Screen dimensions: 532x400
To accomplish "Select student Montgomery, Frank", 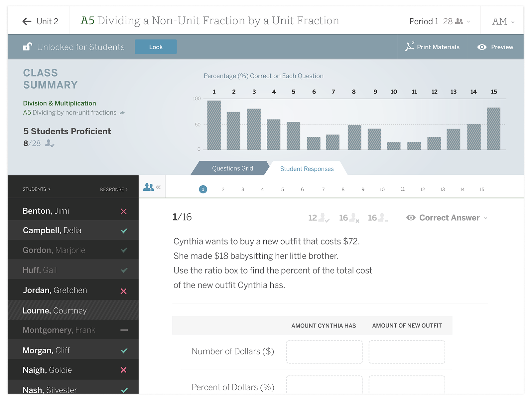I will point(73,330).
